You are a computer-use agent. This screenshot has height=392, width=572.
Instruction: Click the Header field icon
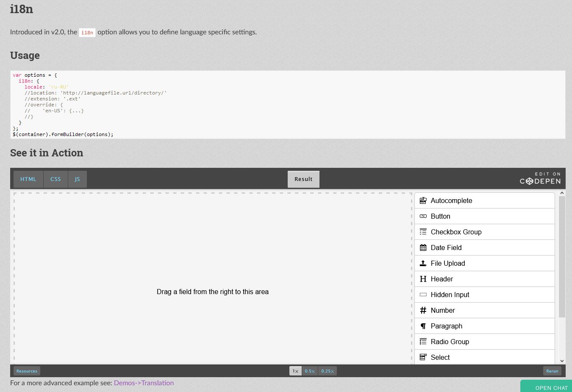[423, 279]
